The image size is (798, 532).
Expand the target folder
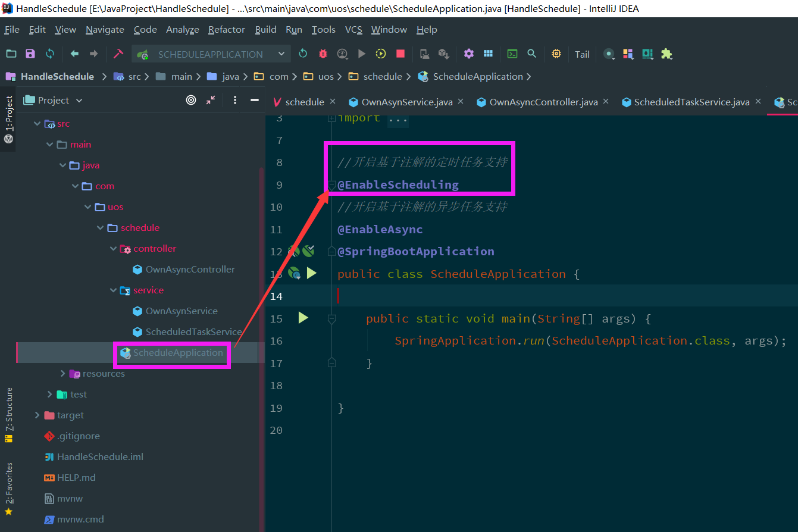[37, 415]
